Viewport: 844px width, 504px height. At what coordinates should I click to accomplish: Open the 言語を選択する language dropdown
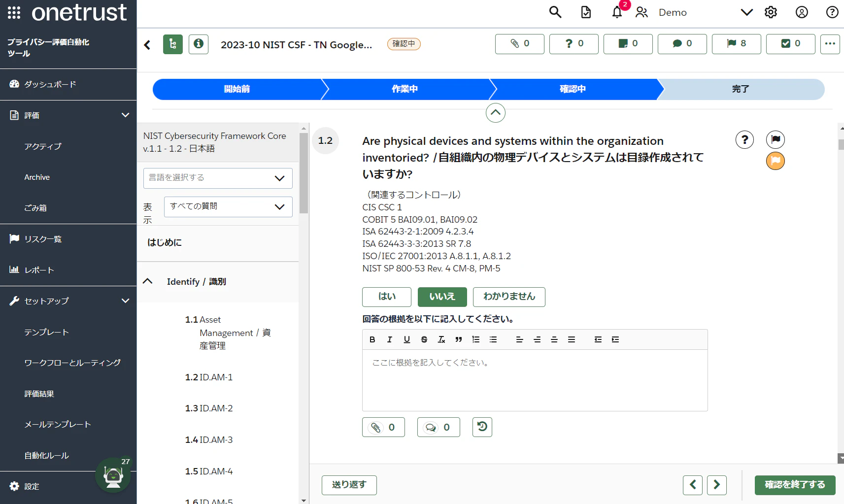[218, 178]
